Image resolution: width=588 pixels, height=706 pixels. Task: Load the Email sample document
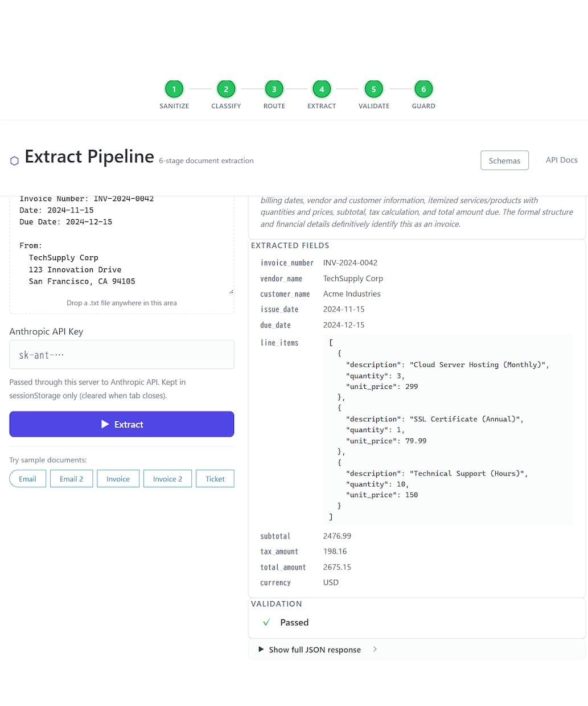(27, 479)
